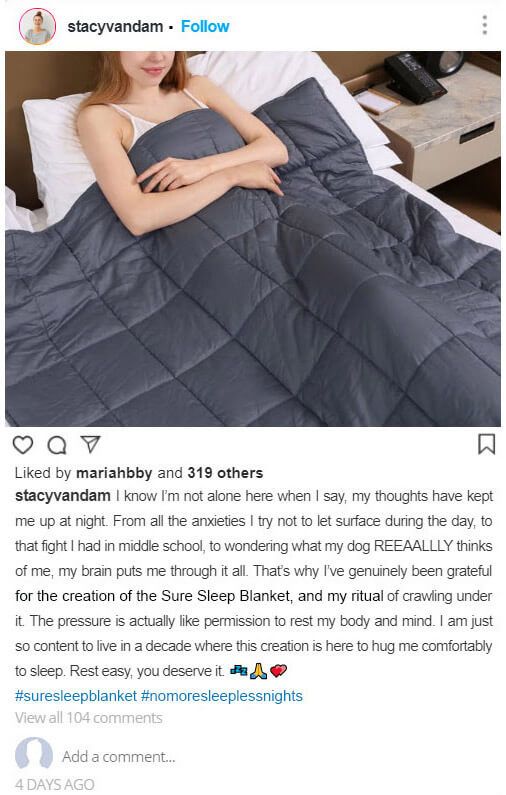Open stacyvandam username in the header

point(115,26)
